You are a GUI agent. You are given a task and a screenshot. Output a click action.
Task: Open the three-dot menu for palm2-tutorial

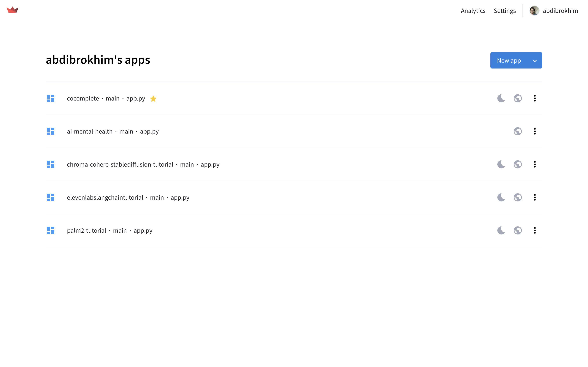(535, 230)
